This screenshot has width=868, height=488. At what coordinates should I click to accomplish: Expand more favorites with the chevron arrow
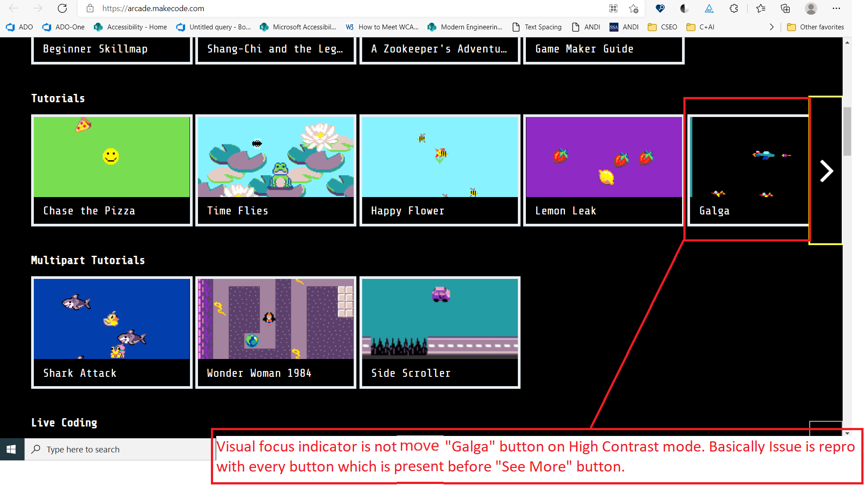point(772,27)
